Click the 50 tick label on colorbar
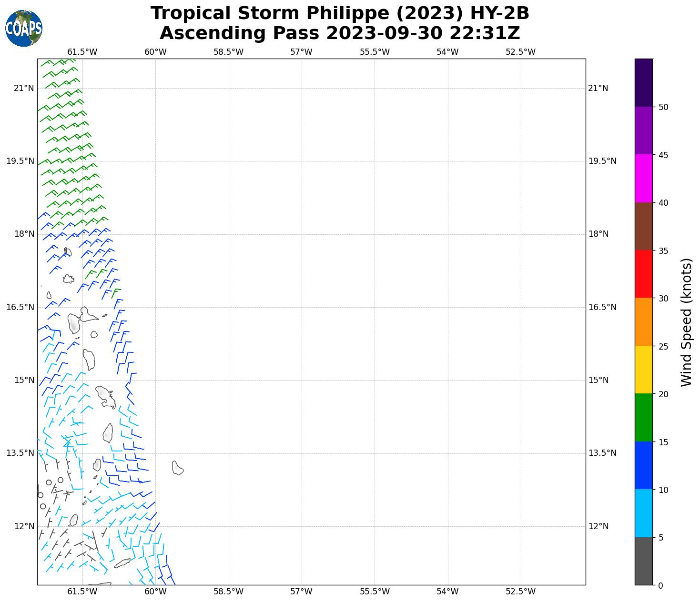Screen dimensions: 700x602 tap(663, 107)
